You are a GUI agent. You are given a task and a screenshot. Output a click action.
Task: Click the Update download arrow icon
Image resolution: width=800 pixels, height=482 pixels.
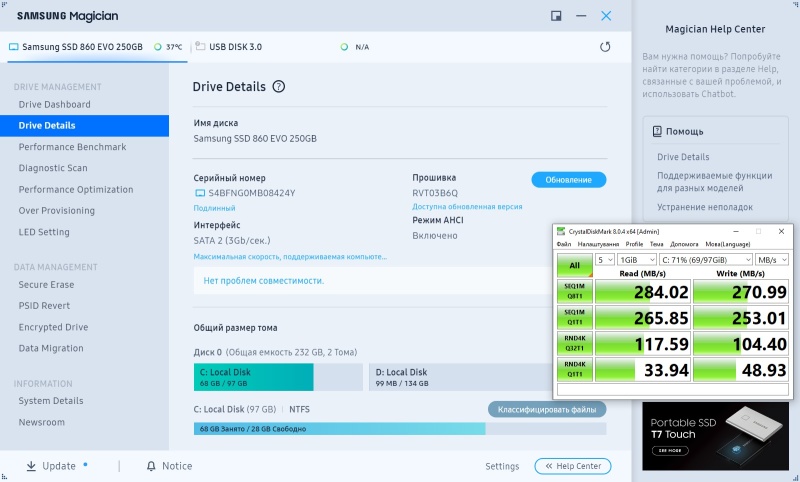(31, 466)
